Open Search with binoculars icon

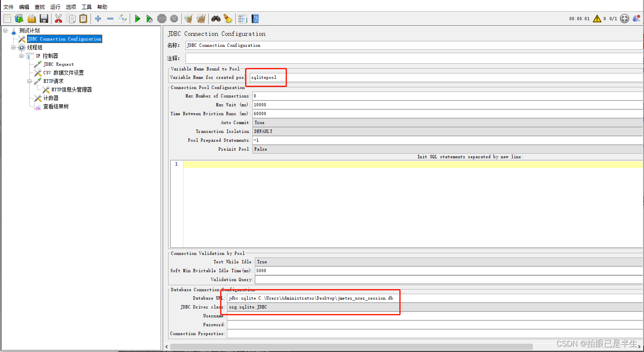[216, 19]
